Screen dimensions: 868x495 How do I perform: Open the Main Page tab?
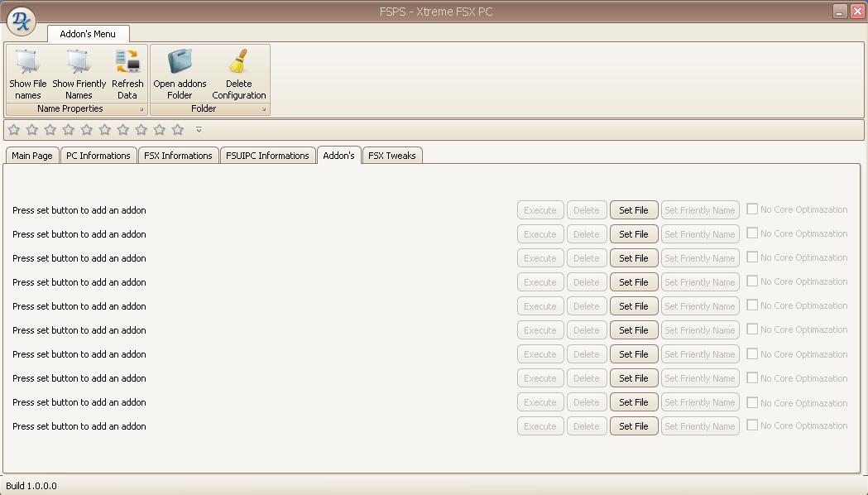[32, 156]
